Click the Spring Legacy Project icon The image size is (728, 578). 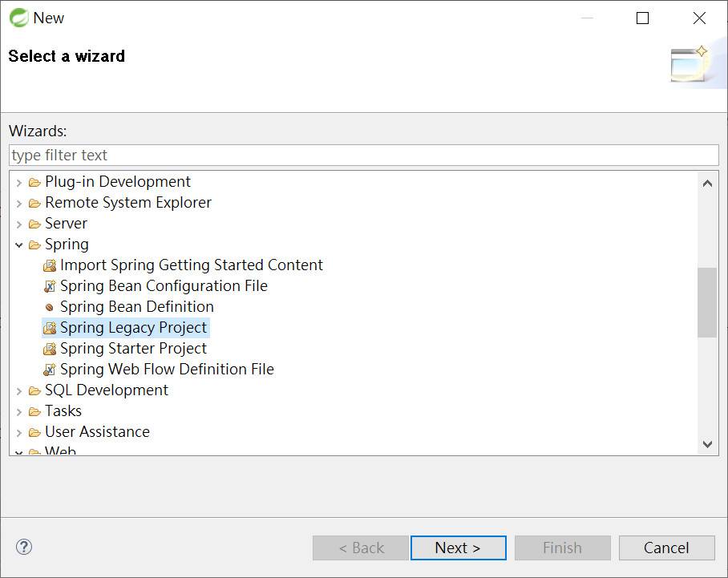[x=50, y=328]
